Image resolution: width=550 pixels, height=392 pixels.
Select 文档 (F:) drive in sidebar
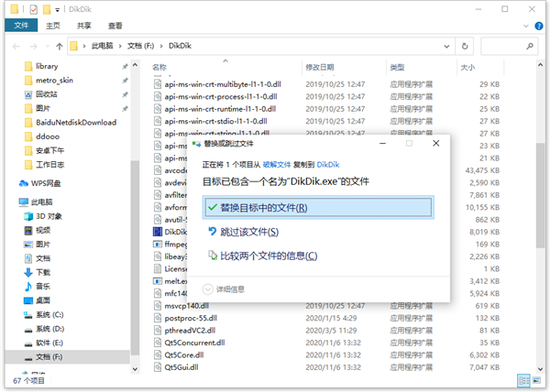49,357
